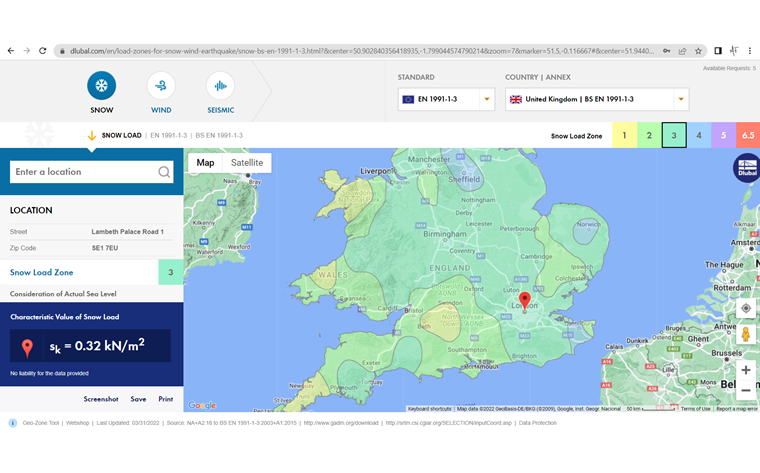The image size is (760, 473).
Task: Select snow load zone 1 swatch
Action: pos(624,135)
